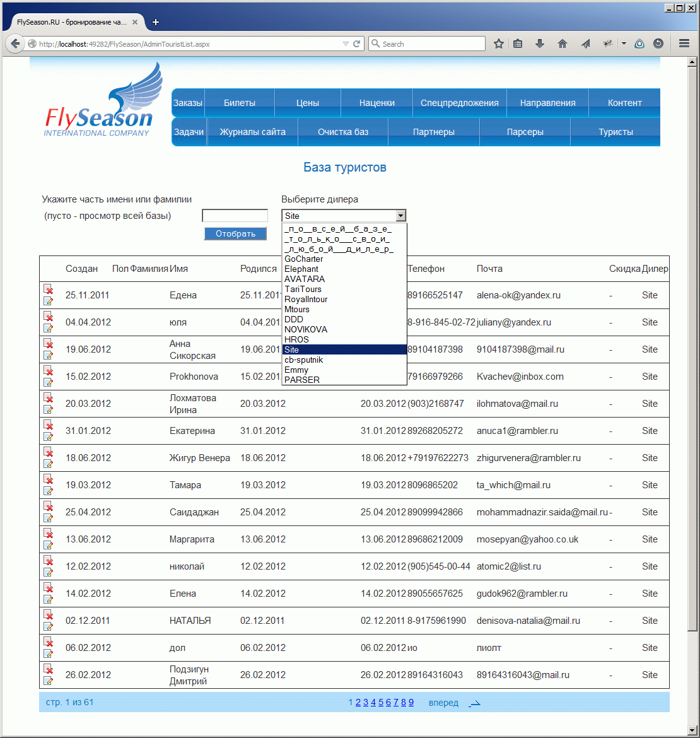Viewport: 700px width, 738px height.
Task: Click the Отобрать filter button
Action: (x=235, y=233)
